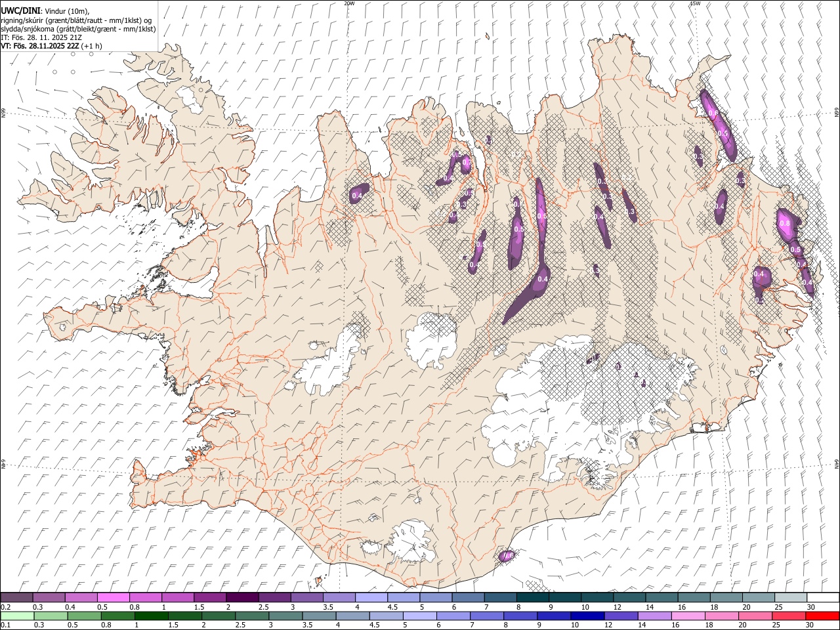
Task: Select lower scale bright red swatch at 30
Action: tap(822, 616)
